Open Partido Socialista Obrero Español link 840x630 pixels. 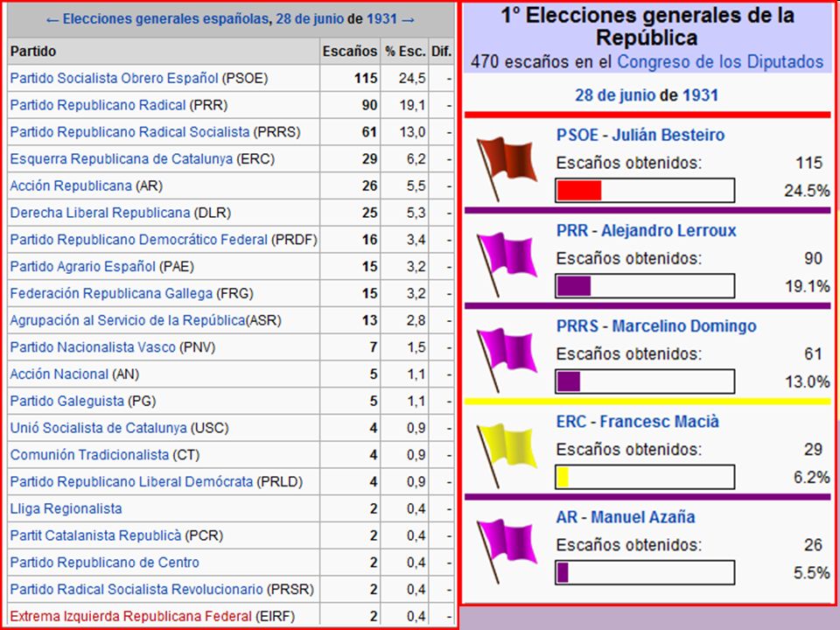114,78
